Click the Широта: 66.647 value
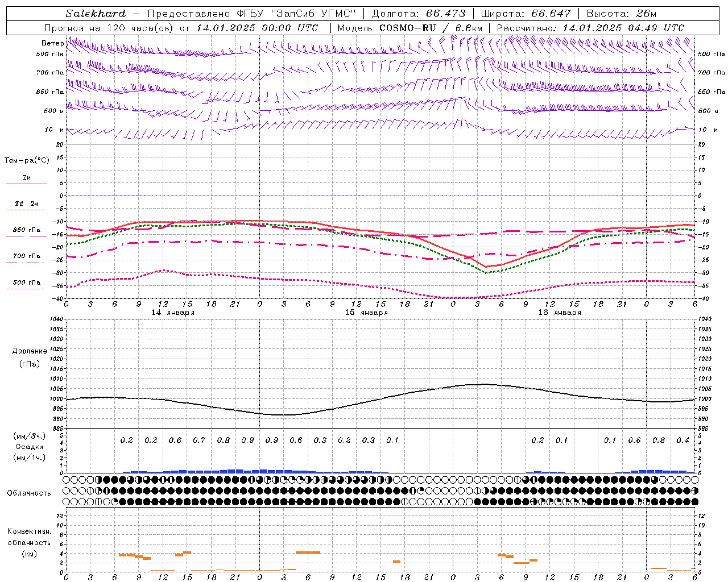The height and width of the screenshot is (582, 728). [x=525, y=14]
